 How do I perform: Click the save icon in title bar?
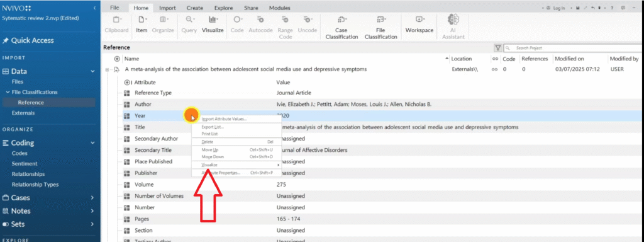tap(578, 8)
